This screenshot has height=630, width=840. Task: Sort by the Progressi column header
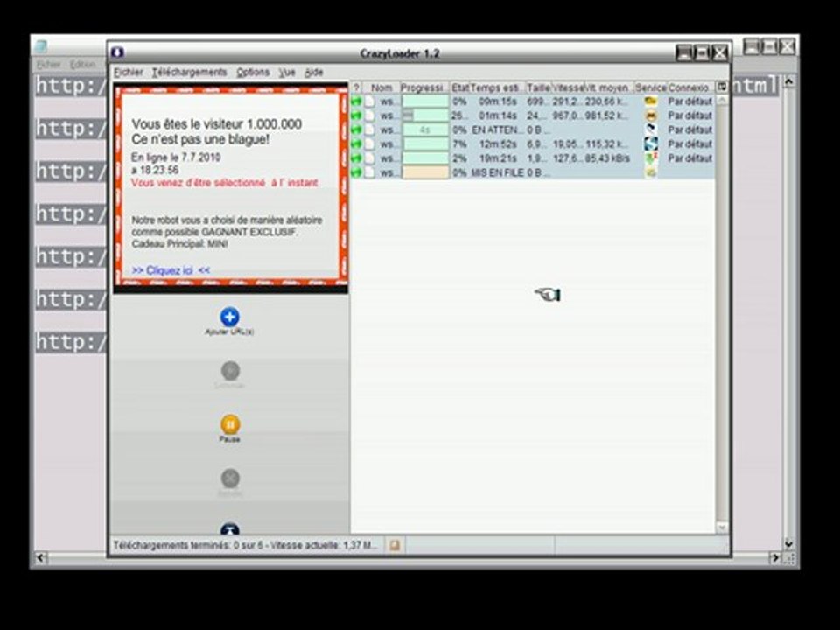[x=423, y=87]
